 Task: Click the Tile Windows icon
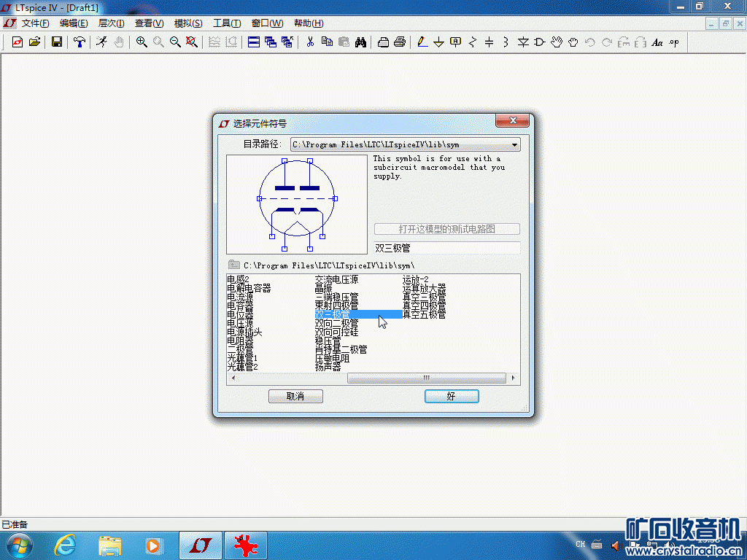point(254,42)
